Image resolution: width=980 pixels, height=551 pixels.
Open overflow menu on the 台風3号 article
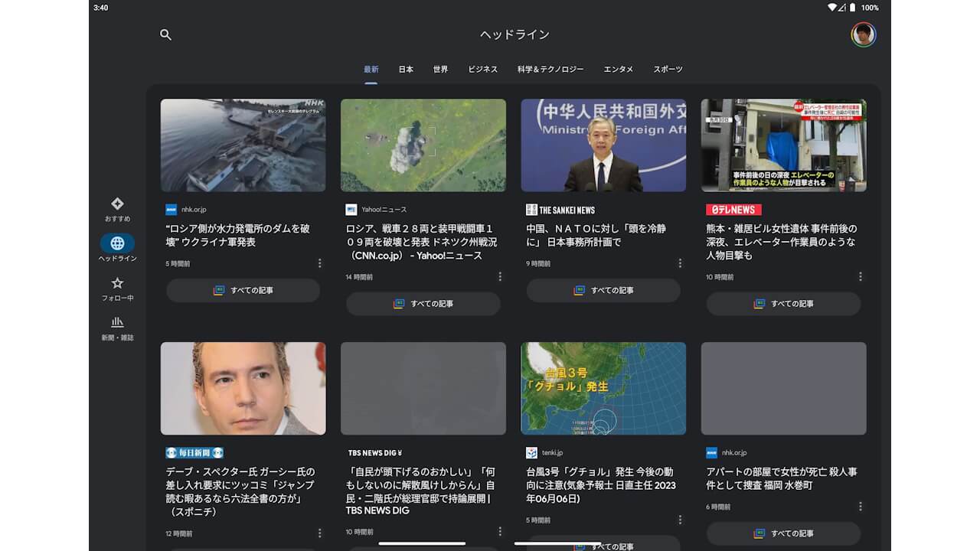(680, 519)
